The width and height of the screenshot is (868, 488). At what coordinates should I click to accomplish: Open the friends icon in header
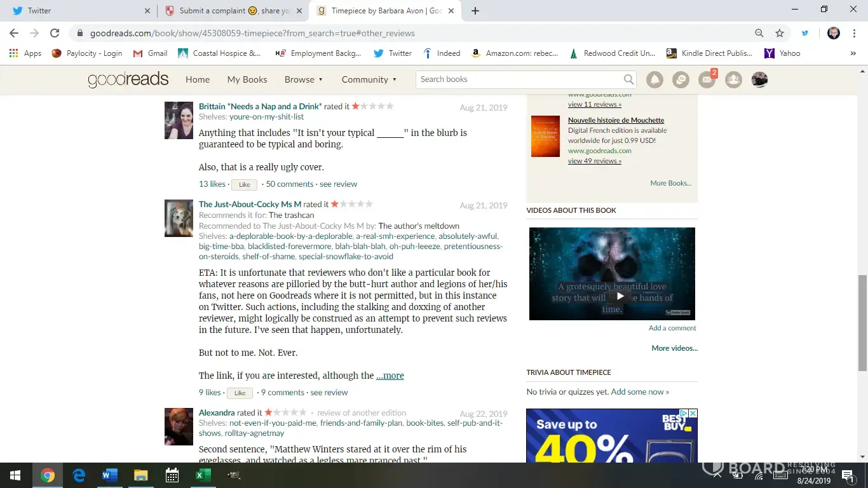pyautogui.click(x=733, y=79)
